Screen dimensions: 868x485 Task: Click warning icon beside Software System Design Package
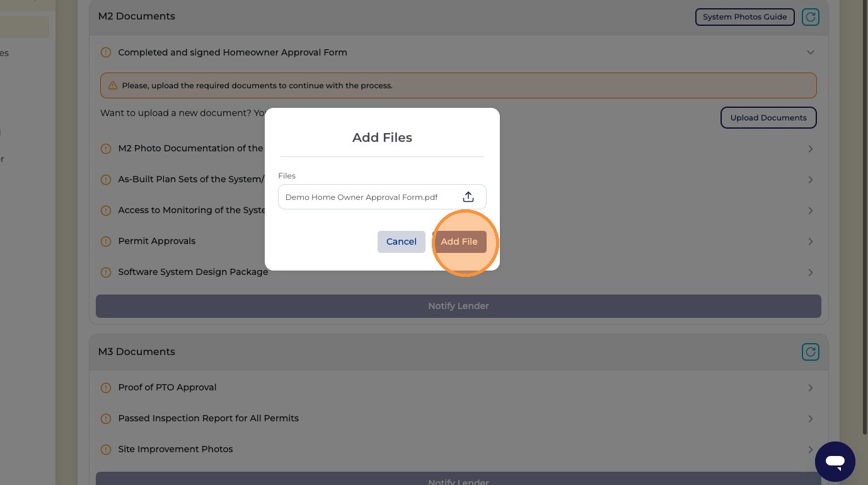tap(106, 272)
